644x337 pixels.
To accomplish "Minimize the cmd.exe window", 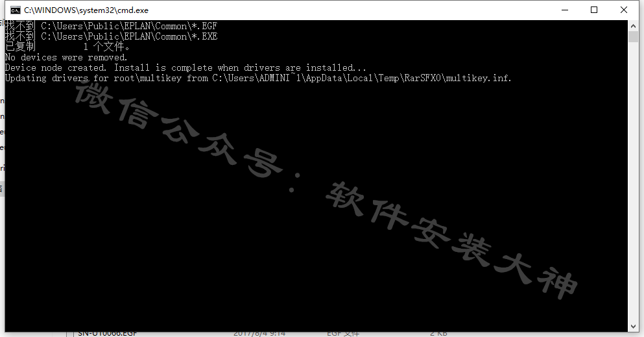I will pyautogui.click(x=565, y=10).
